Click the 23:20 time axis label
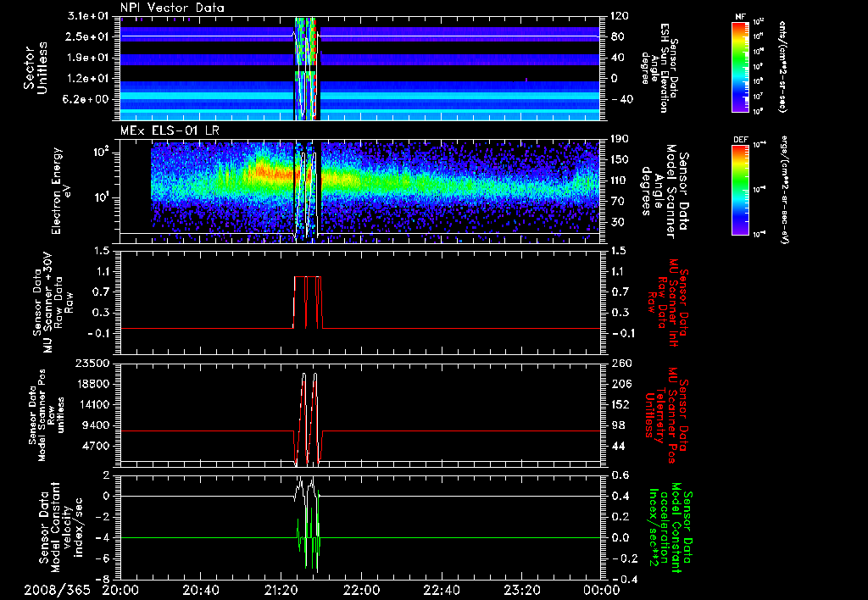The image size is (868, 600). pos(523,590)
